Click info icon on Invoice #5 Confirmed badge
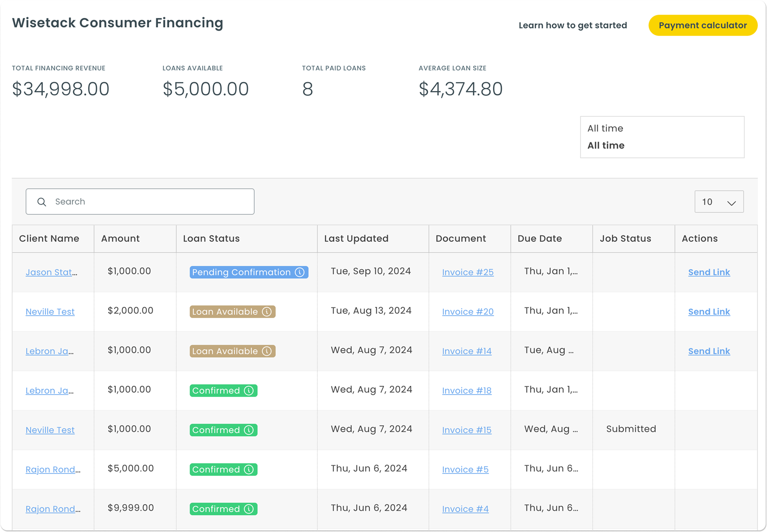Screen dimensions: 767x532 click(249, 469)
